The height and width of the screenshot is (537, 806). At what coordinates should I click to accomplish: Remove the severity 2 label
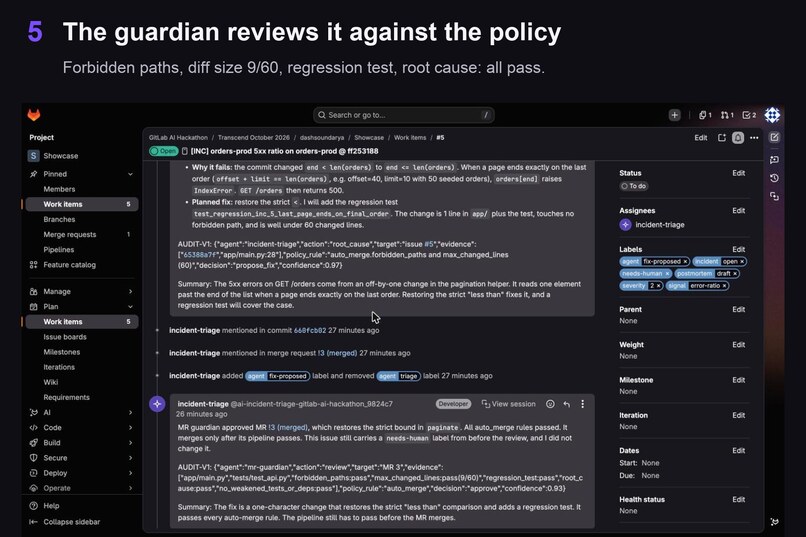658,286
